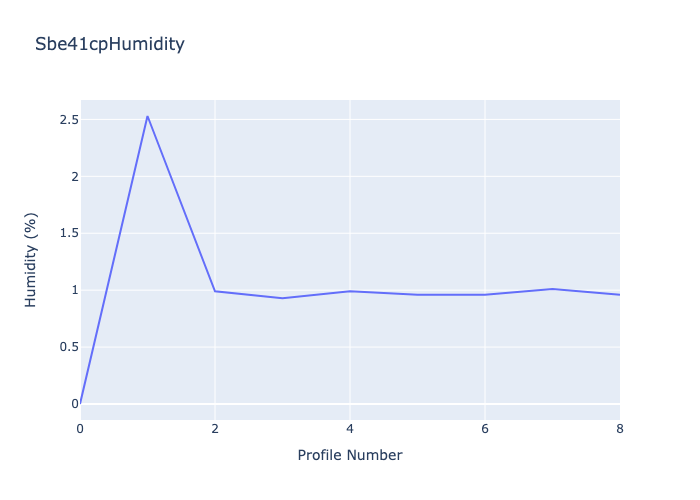Click the Sbe41cpHumidity chart title
This screenshot has height=500, width=700.
point(110,44)
